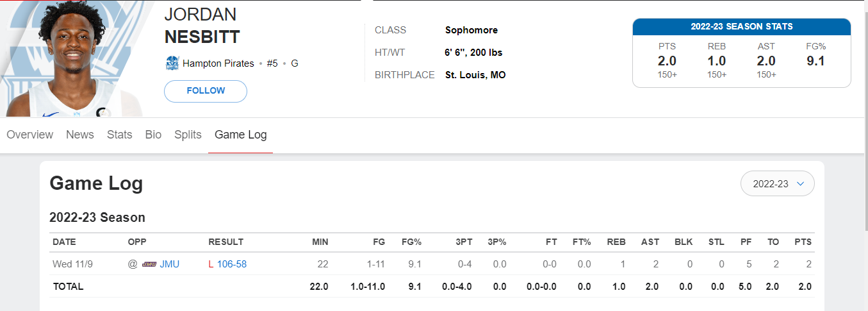Click the JMU team logo icon
The width and height of the screenshot is (868, 311).
tap(149, 264)
